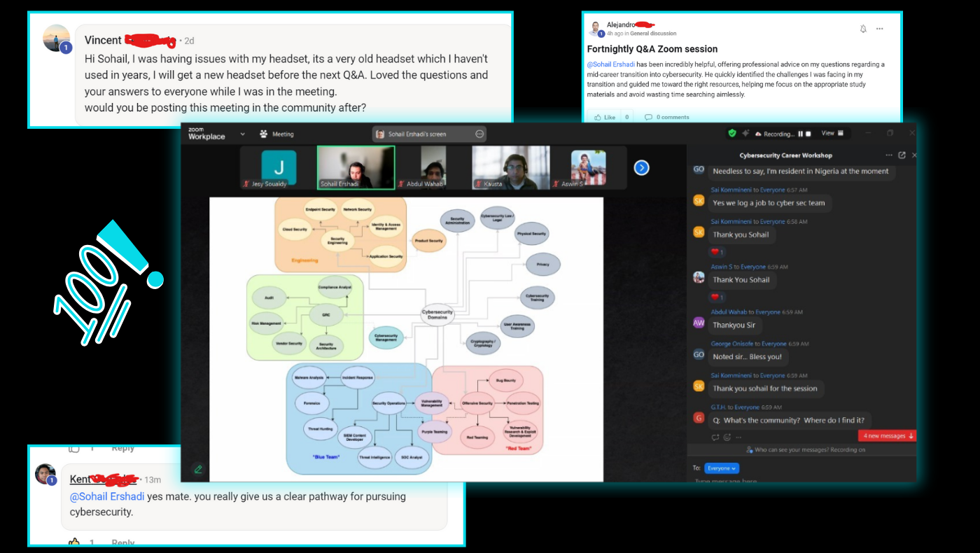This screenshot has height=553, width=980.
Task: Reply to Kent's comment
Action: tap(123, 542)
